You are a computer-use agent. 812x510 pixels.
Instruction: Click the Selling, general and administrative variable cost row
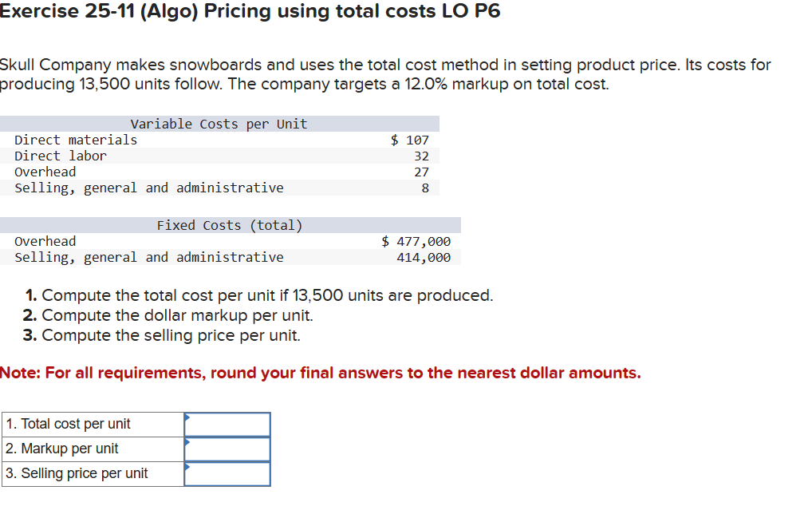pos(148,188)
